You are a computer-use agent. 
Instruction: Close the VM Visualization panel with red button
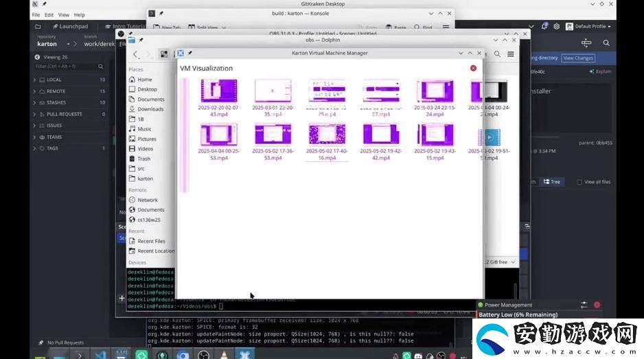click(x=473, y=68)
